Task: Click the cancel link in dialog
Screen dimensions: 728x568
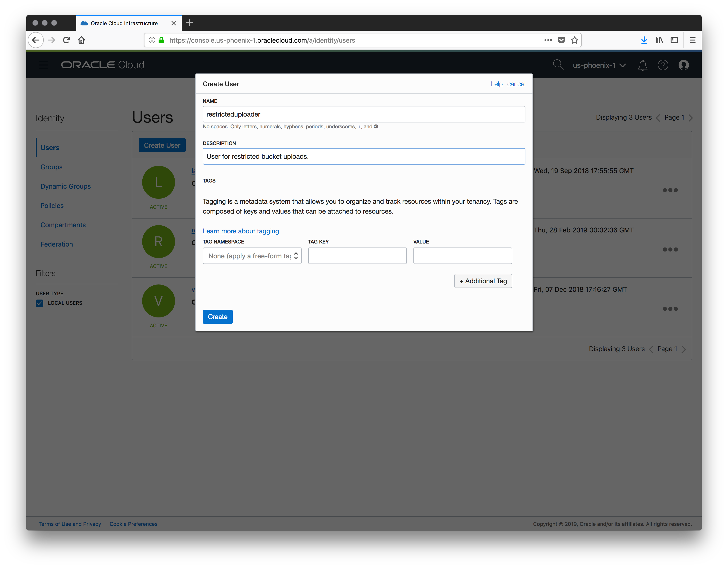Action: (x=516, y=84)
